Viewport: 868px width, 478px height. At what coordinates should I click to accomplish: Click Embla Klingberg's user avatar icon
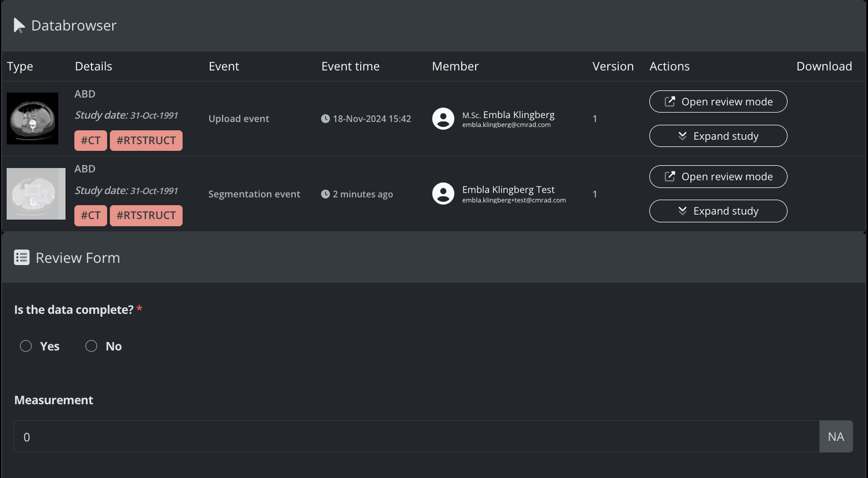[x=443, y=119]
